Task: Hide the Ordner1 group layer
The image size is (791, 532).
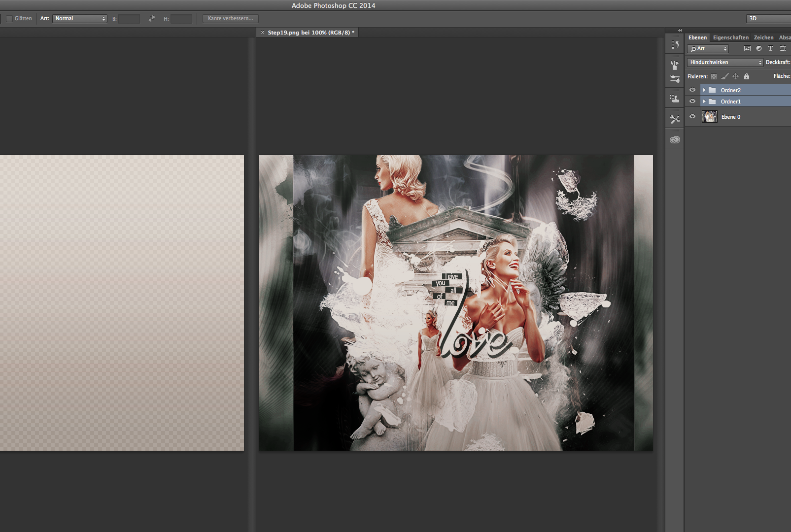Action: tap(692, 101)
